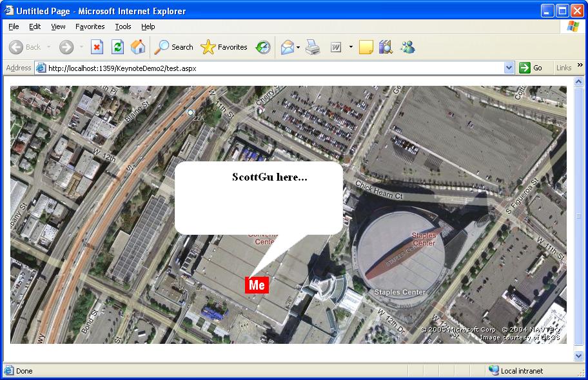Click the "S Figueroa St" street label

(x=522, y=196)
